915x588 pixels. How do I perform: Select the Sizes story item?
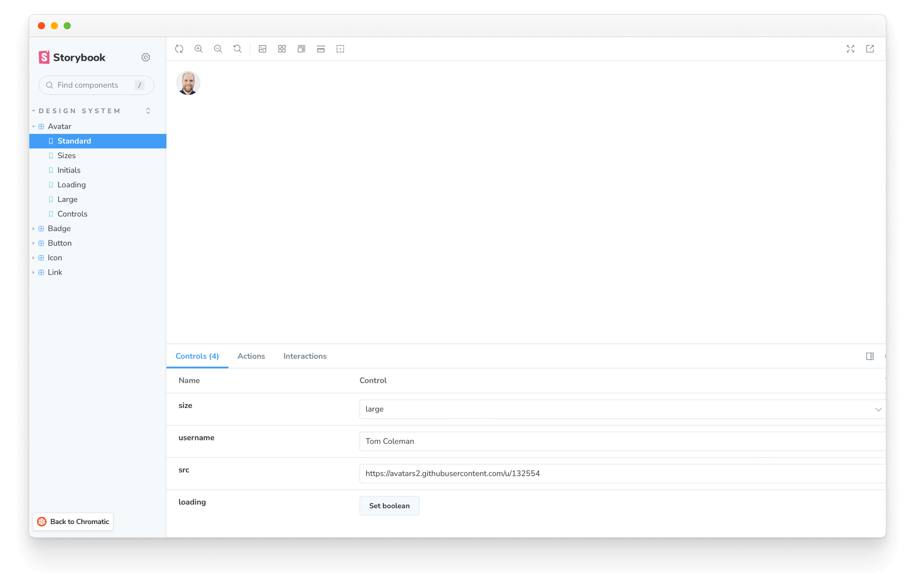click(x=66, y=155)
